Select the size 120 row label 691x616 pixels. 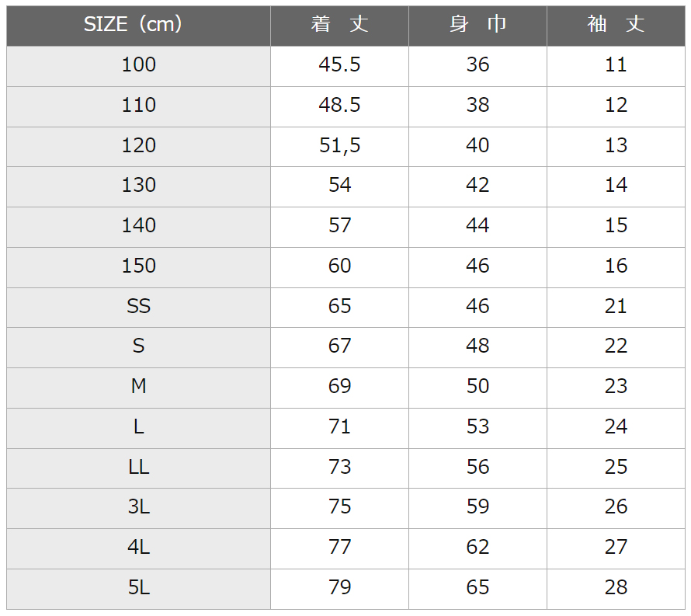pos(138,147)
